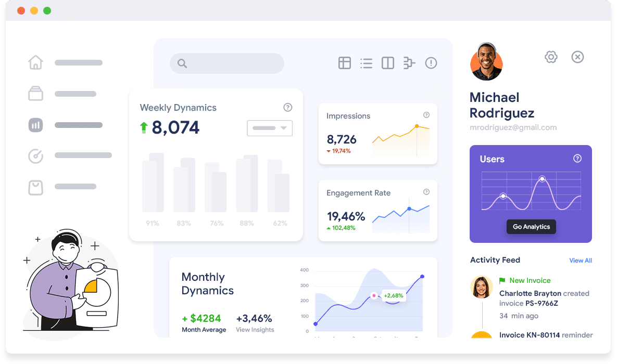Open the bar chart analytics sidebar icon
This screenshot has width=617, height=364.
click(x=35, y=125)
